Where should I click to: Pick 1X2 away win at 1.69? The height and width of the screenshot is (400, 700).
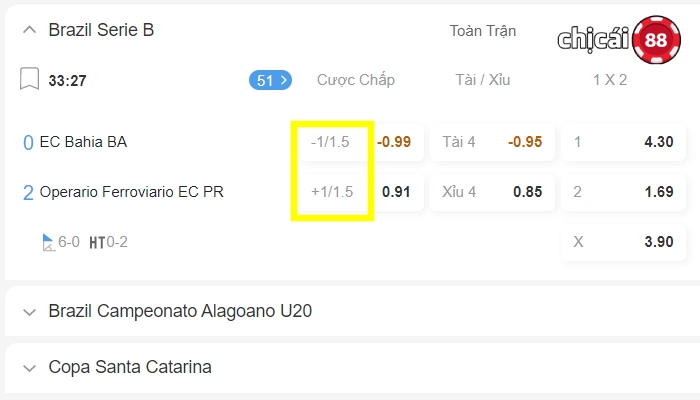tap(623, 192)
